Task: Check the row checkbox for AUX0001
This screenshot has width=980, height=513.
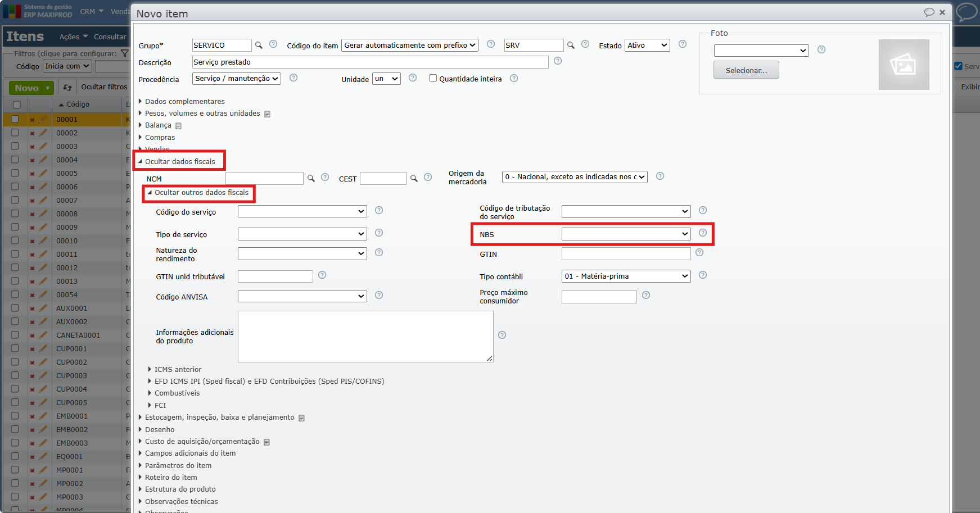Action: click(15, 308)
